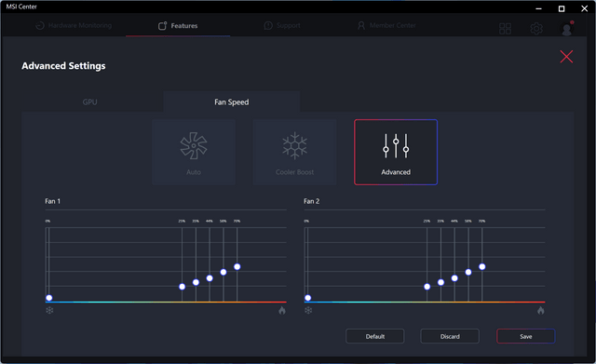The width and height of the screenshot is (596, 364).
Task: Choose the Cooler Boost mode
Action: pos(294,152)
